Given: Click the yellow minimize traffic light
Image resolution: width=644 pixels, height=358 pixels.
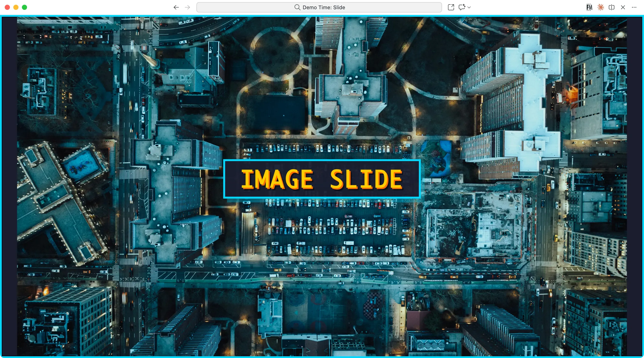Looking at the screenshot, I should click(16, 7).
